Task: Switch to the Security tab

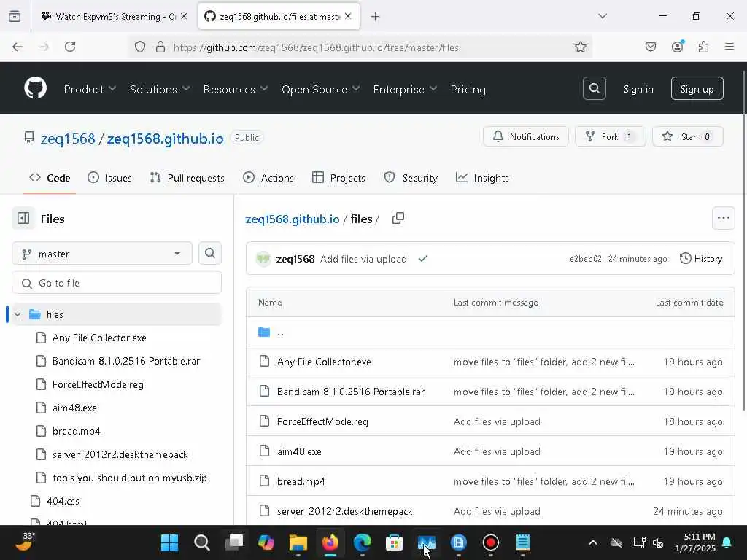Action: [411, 178]
